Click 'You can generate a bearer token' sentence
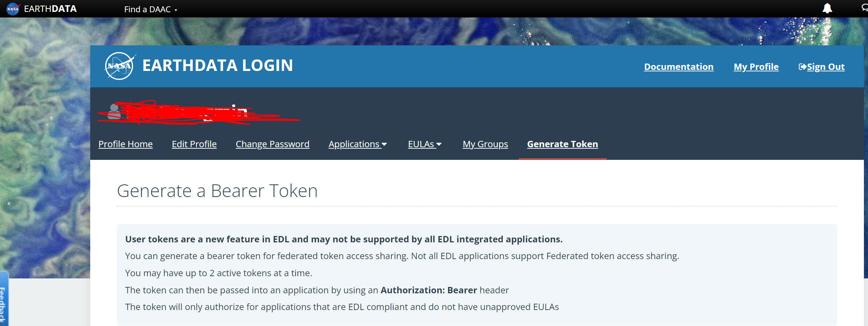This screenshot has height=326, width=868. pos(402,256)
